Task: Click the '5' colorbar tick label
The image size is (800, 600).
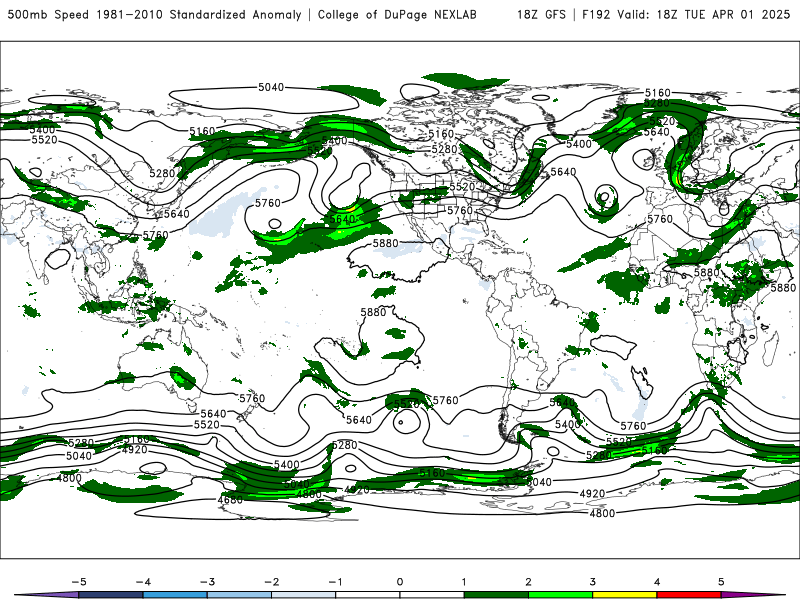Action: [721, 582]
